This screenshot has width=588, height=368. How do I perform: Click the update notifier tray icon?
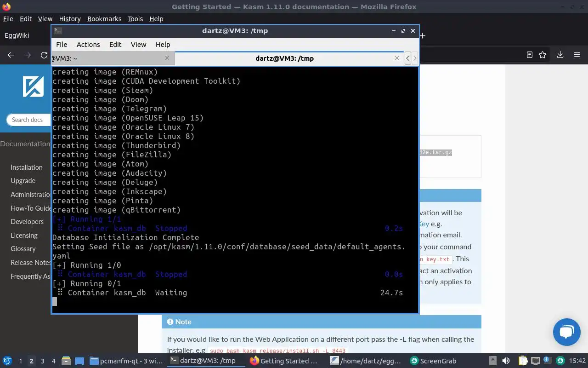click(547, 361)
